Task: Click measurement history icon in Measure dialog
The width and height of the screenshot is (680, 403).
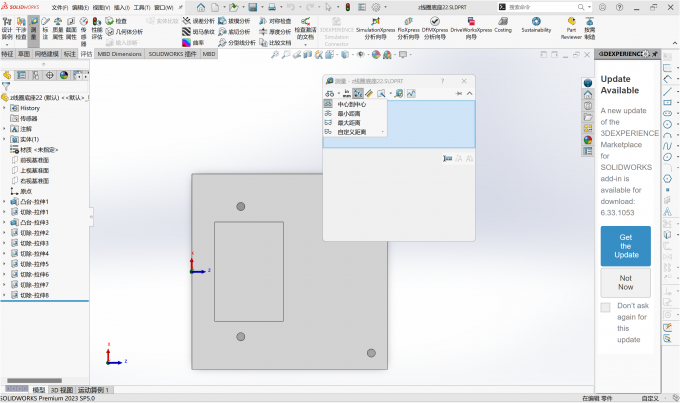Action: coord(411,93)
